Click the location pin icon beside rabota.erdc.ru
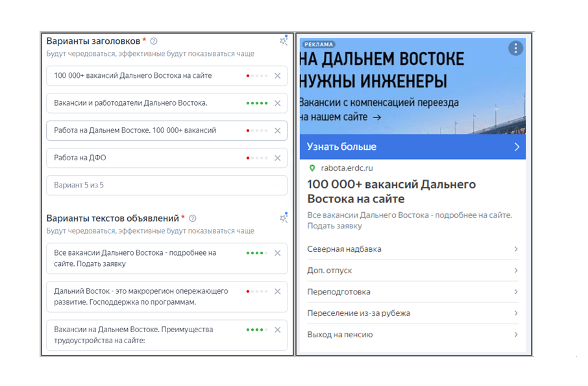The image size is (588, 386). point(312,168)
